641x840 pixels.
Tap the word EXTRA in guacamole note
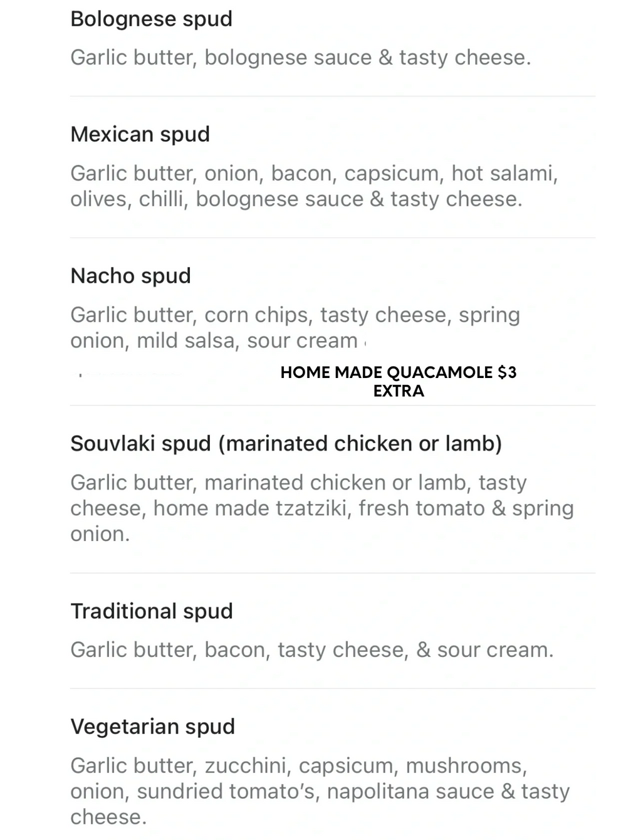399,391
